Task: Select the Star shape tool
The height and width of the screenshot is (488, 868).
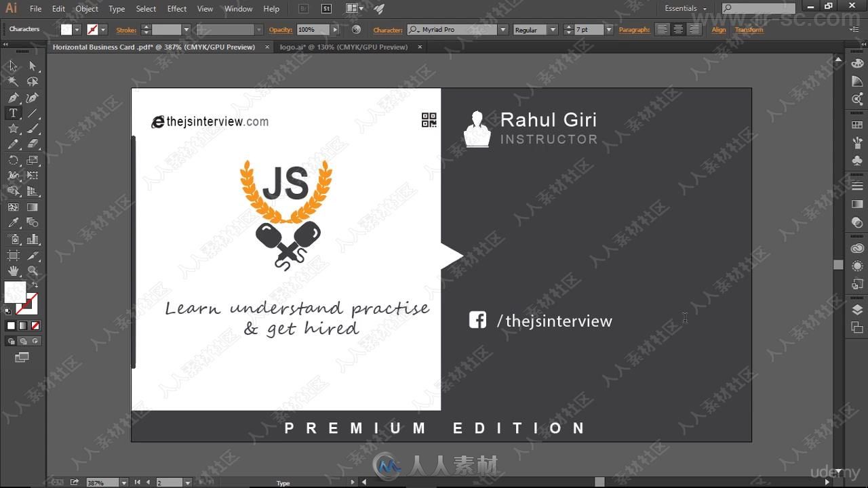Action: [13, 129]
